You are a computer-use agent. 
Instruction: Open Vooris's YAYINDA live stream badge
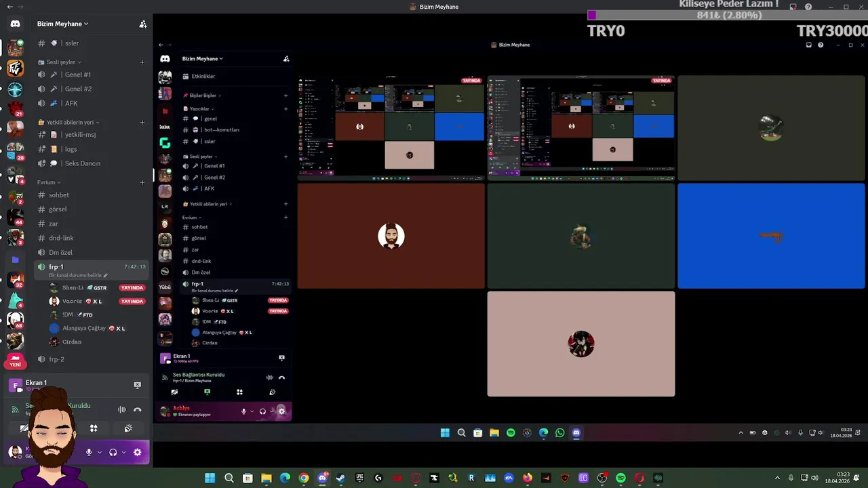point(132,301)
